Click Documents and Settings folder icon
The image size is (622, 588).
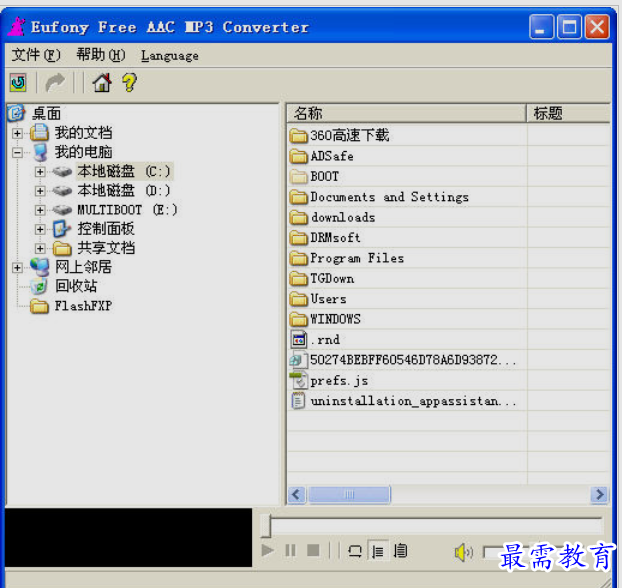point(298,197)
